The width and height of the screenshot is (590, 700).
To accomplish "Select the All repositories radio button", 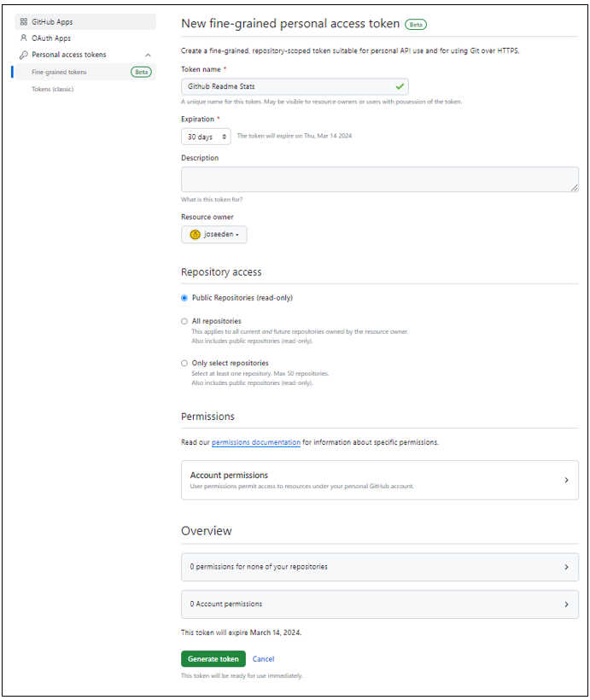I will (x=184, y=321).
